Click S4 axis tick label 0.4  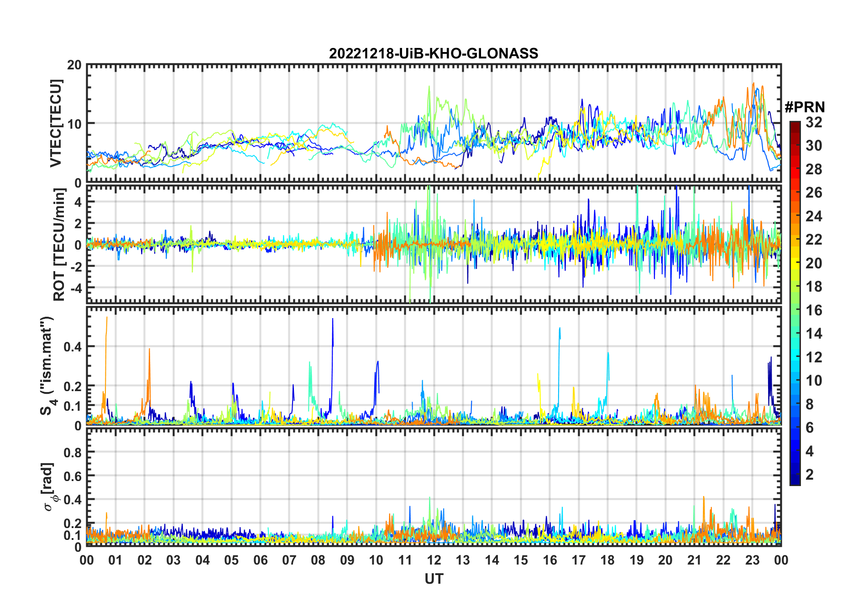point(73,347)
